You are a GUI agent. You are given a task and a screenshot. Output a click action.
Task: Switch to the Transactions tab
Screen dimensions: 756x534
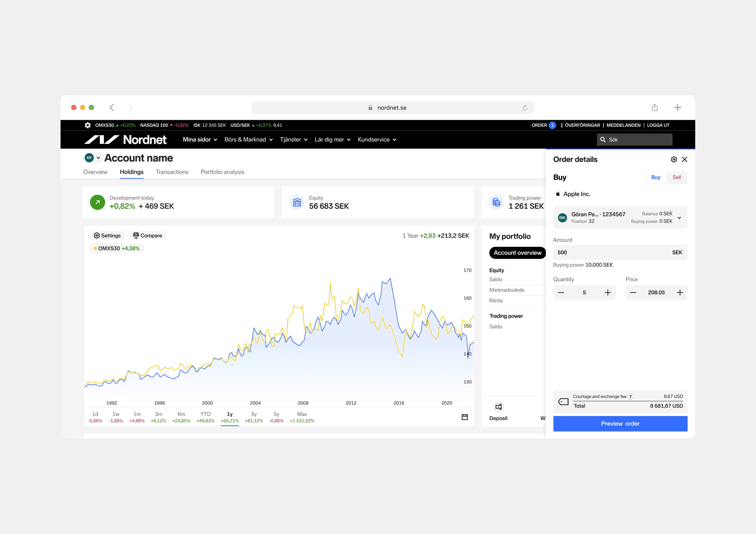pyautogui.click(x=172, y=172)
